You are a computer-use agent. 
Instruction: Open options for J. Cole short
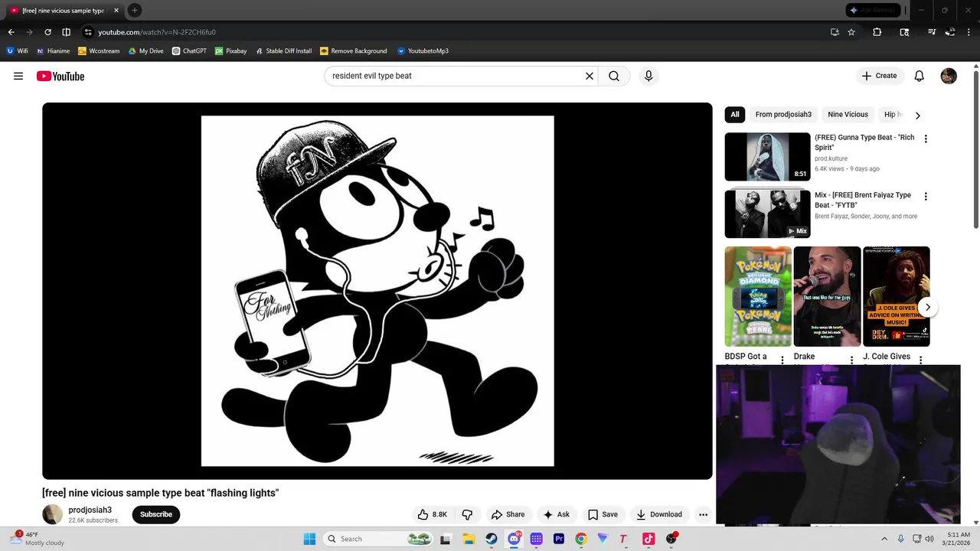920,360
